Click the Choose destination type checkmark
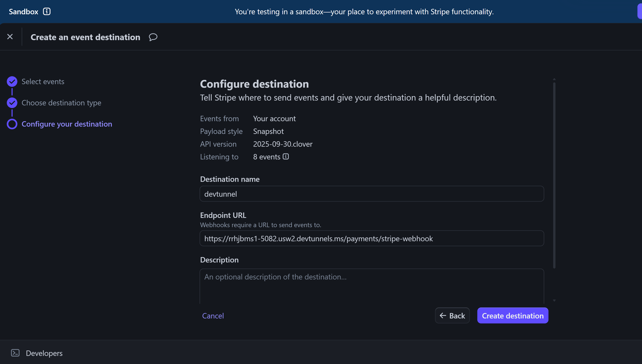642x364 pixels. point(12,103)
